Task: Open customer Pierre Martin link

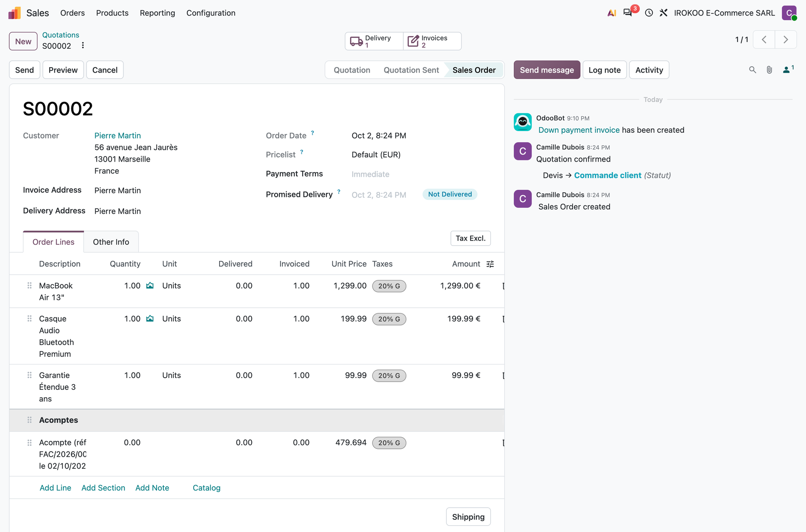Action: pos(118,136)
